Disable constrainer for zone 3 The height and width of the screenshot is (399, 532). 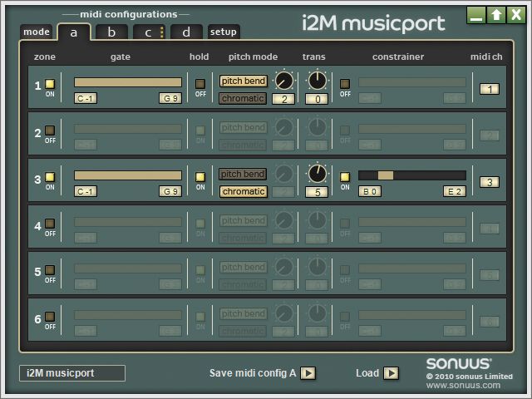[x=345, y=177]
